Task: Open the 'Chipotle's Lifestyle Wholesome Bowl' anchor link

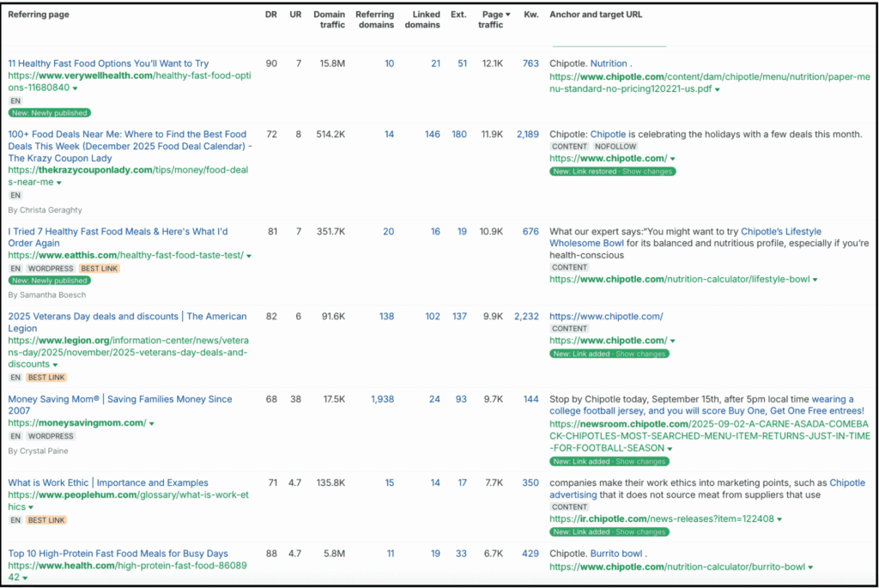Action: pyautogui.click(x=781, y=230)
